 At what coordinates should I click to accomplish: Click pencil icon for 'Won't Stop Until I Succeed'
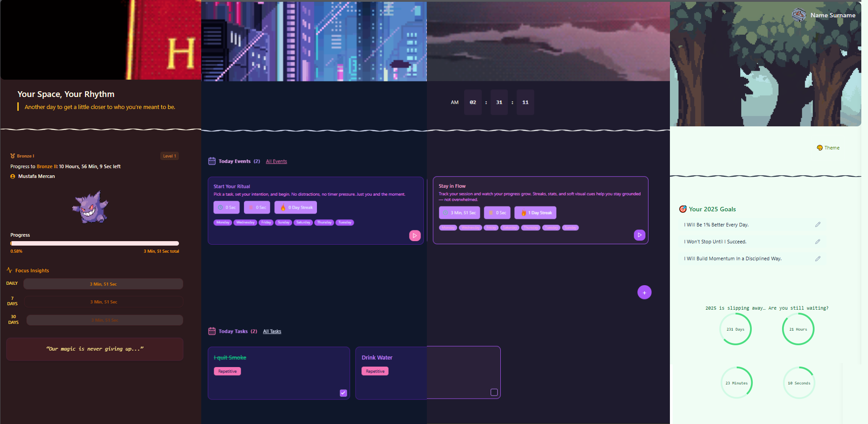[818, 242]
